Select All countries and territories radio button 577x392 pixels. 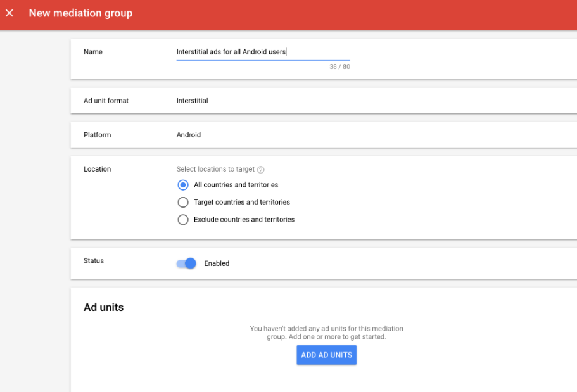pyautogui.click(x=183, y=185)
